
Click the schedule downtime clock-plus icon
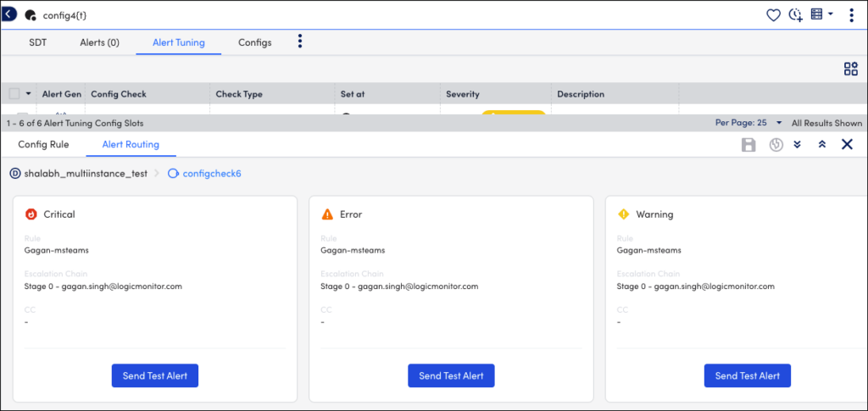point(795,14)
